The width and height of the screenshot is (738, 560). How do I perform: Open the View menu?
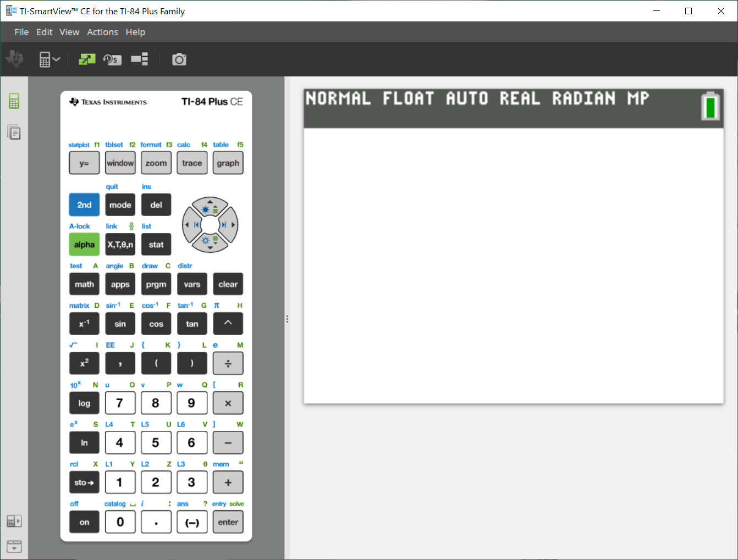pyautogui.click(x=69, y=32)
